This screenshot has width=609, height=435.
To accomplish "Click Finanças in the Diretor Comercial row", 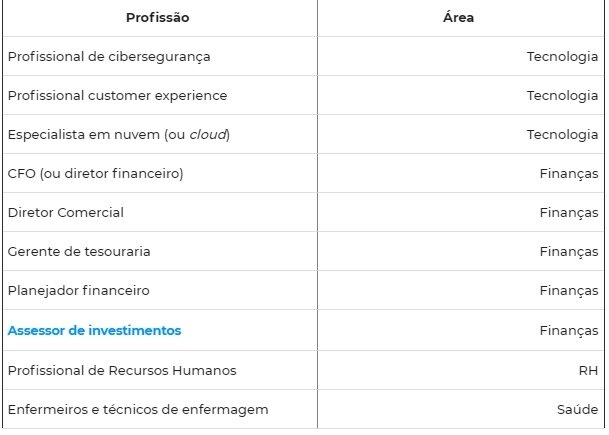I will (568, 213).
